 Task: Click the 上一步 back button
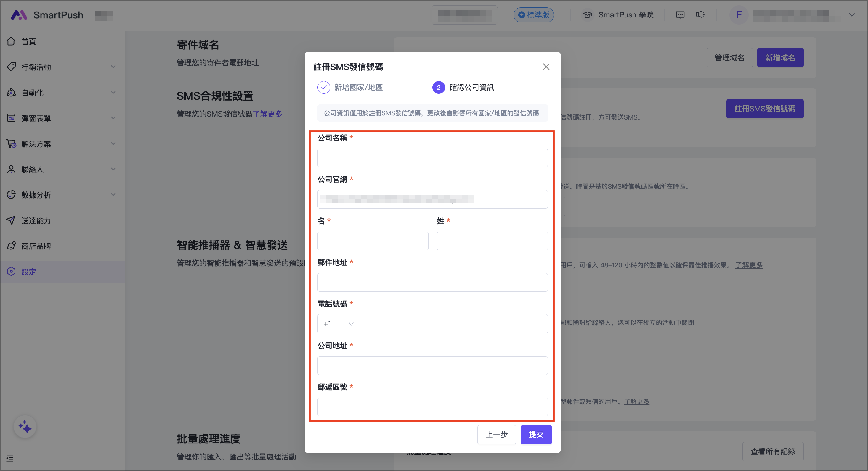496,434
